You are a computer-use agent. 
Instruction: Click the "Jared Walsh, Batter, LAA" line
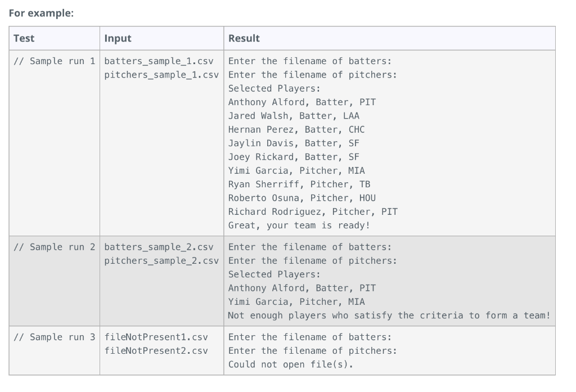(x=293, y=116)
